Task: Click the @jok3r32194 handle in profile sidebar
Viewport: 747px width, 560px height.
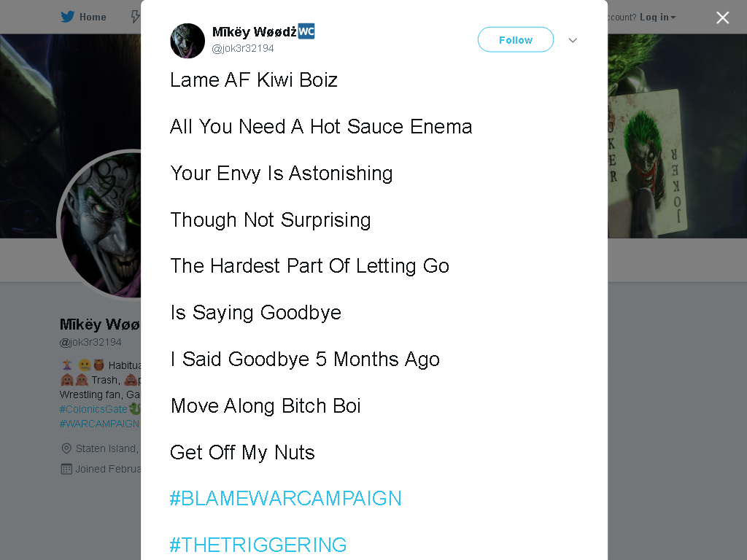Action: (x=90, y=343)
